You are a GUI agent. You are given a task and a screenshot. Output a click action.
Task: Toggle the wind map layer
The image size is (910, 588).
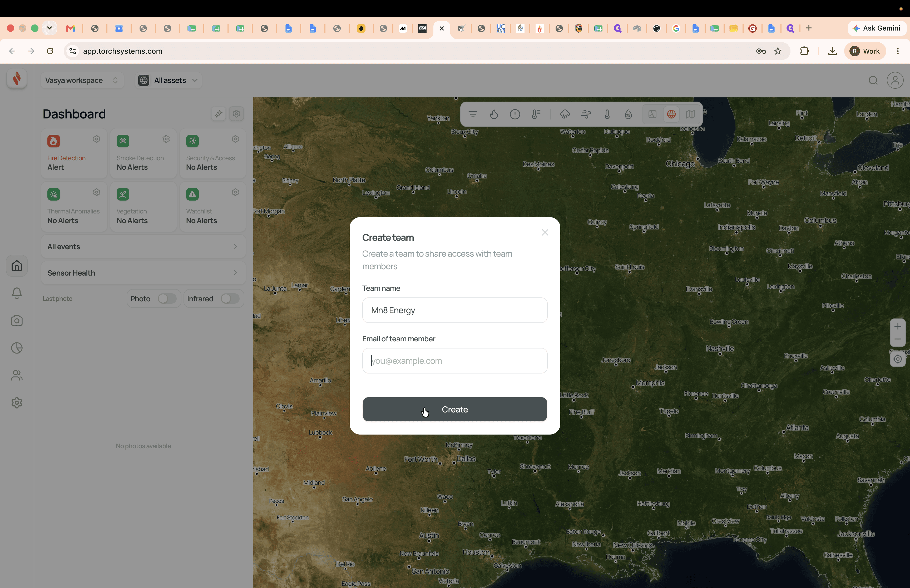[x=586, y=114]
